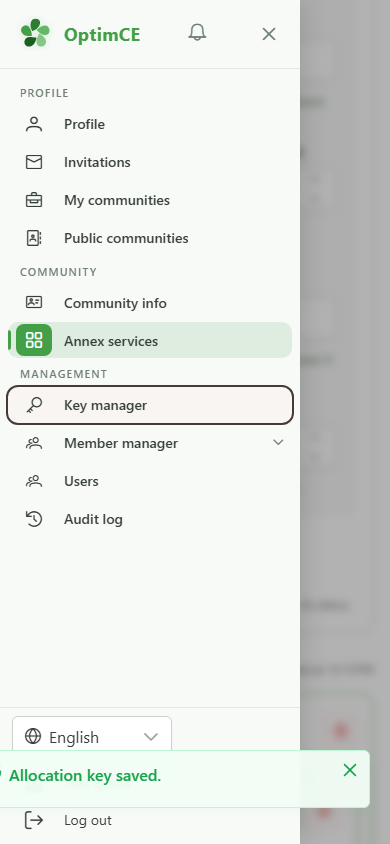Click the Public communities contact-book icon
This screenshot has width=390, height=844.
coord(34,238)
